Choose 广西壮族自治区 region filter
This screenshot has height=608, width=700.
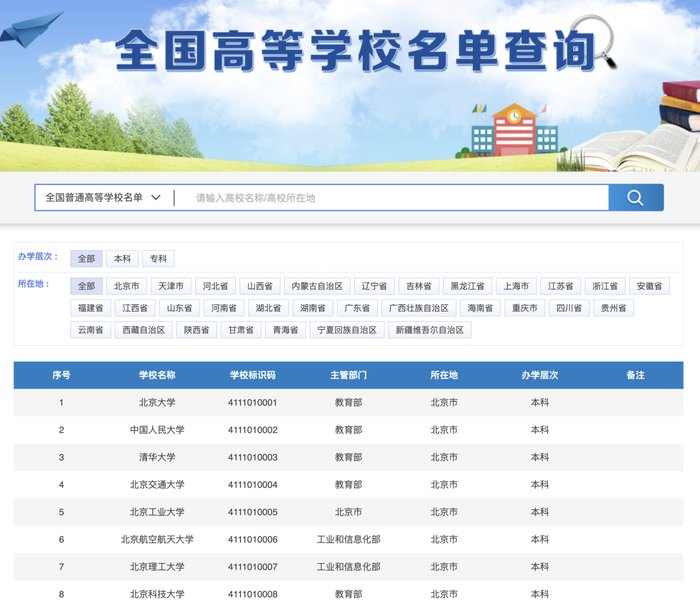point(420,308)
